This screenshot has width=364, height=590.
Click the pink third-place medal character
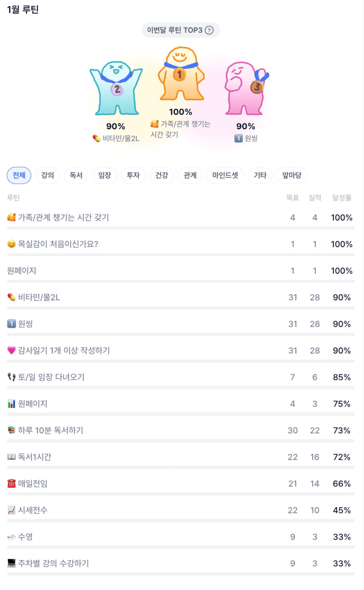245,87
